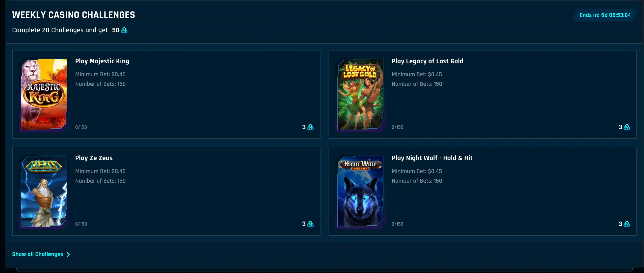Select the Play Majestic King title
Screen dimensions: 644x273
point(102,61)
